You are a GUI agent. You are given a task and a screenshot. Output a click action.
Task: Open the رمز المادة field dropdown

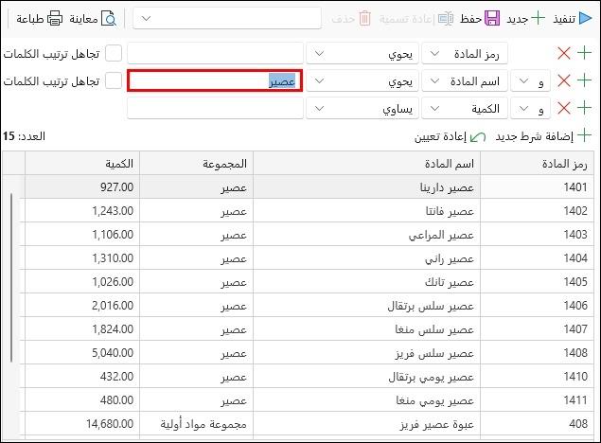pos(465,53)
